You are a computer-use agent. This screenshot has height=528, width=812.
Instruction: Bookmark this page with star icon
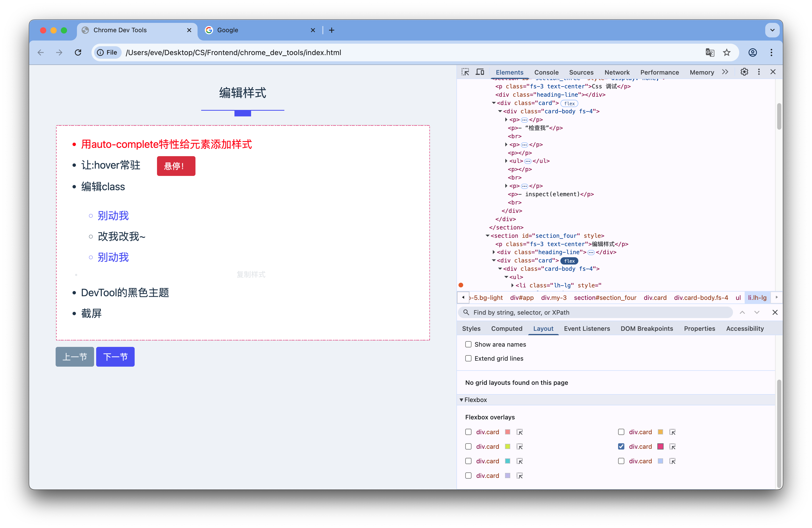[x=726, y=52]
